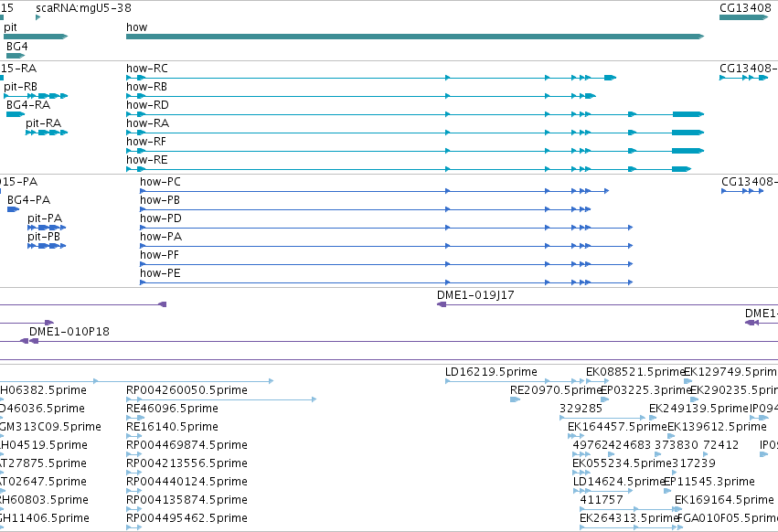Select the pit gene bar
The width and height of the screenshot is (778, 532).
[x=36, y=37]
